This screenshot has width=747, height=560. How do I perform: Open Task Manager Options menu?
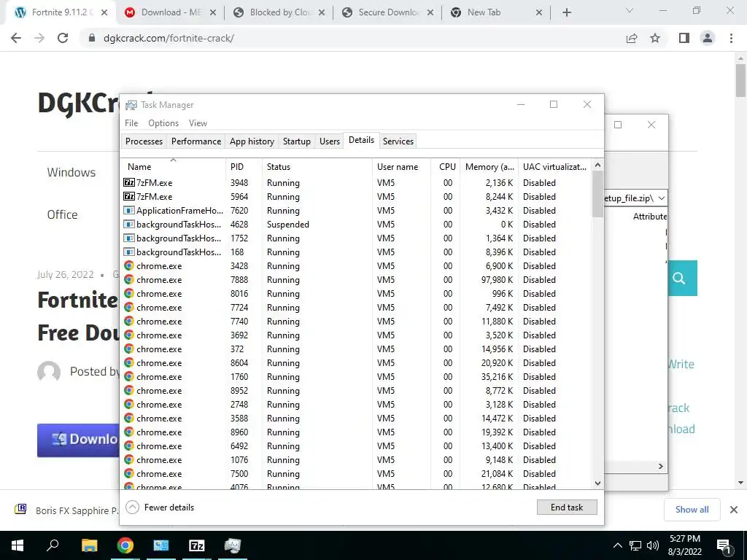point(163,122)
